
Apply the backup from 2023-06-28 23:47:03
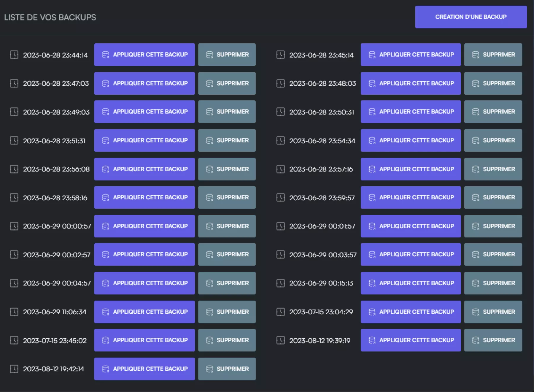click(x=144, y=83)
